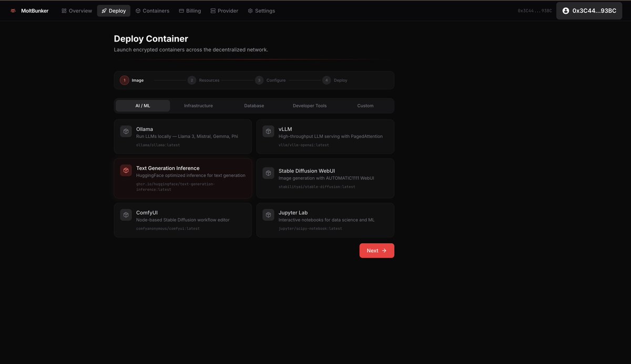Choose the vLLM image title
The height and width of the screenshot is (364, 631).
click(x=285, y=129)
